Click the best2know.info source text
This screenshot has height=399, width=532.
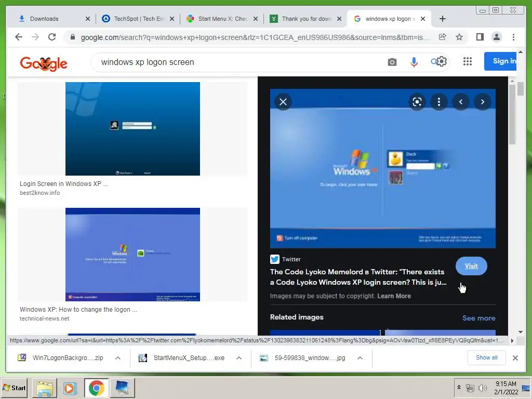[39, 193]
